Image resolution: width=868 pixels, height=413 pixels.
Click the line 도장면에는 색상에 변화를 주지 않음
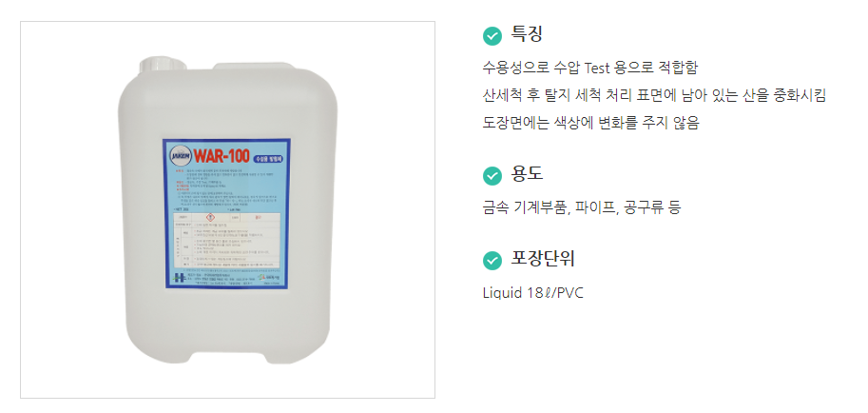click(590, 124)
